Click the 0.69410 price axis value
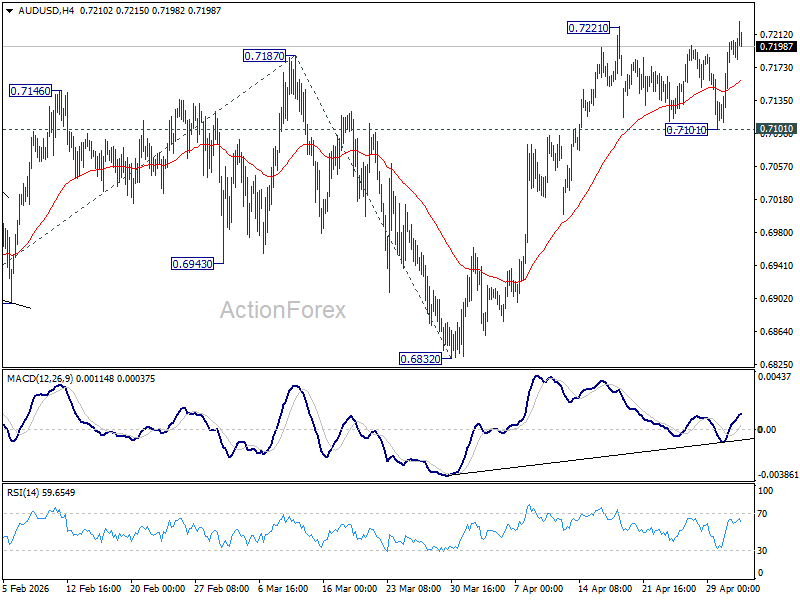 pos(777,266)
